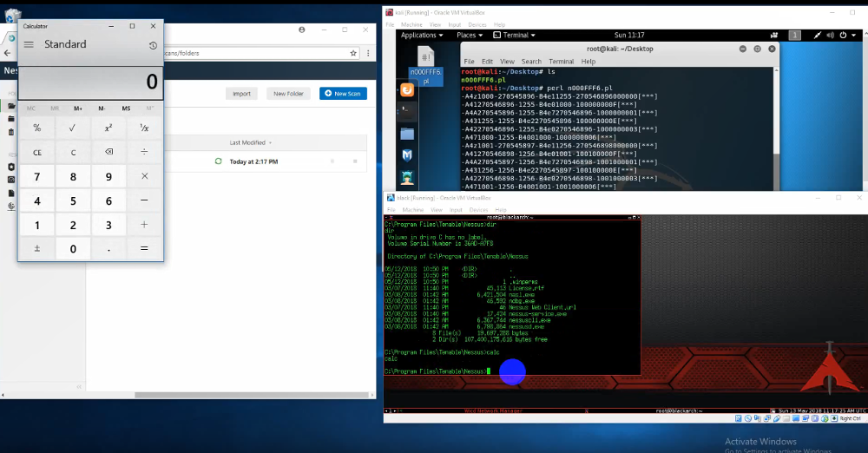The height and width of the screenshot is (453, 868).
Task: Open the system menu arrow beside Kali power icon
Action: pos(854,35)
